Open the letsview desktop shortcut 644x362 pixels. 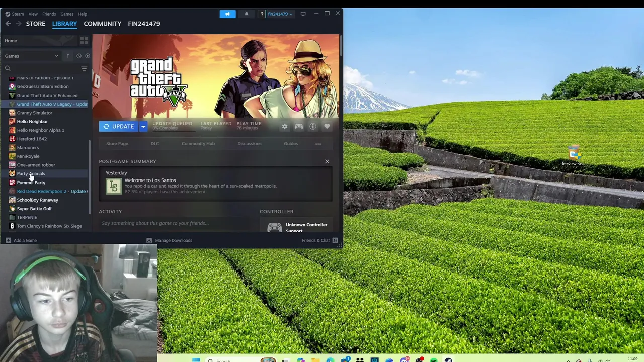[573, 156]
